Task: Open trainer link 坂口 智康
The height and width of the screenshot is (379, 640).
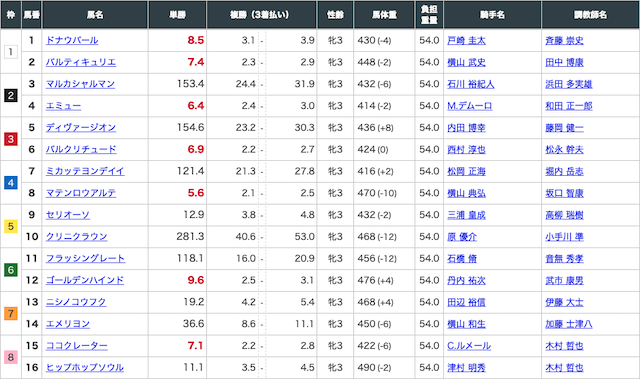Action: [x=564, y=193]
